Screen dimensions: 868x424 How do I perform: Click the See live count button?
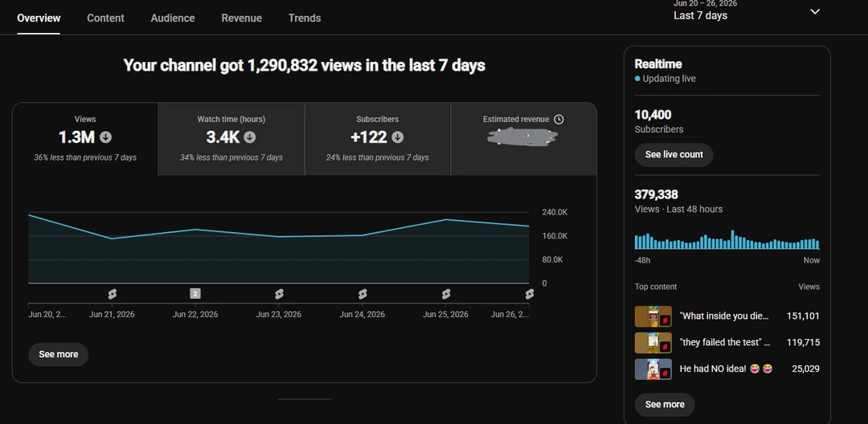(674, 155)
